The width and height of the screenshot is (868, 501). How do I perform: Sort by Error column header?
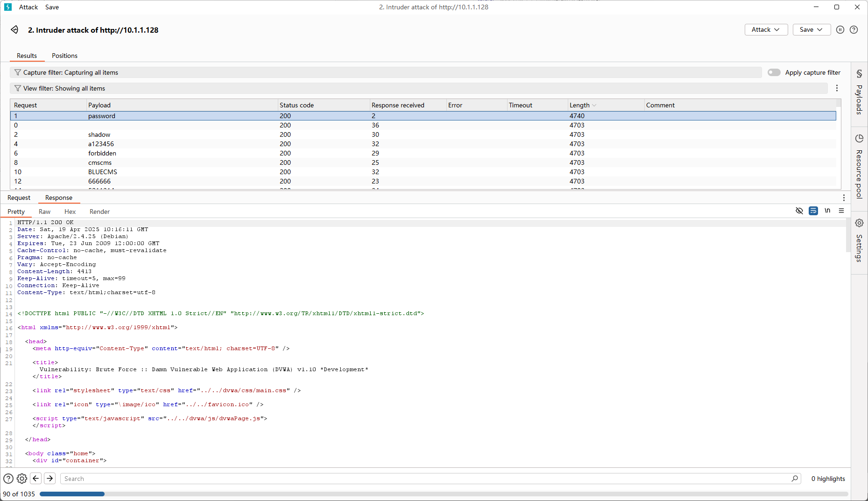[476, 105]
